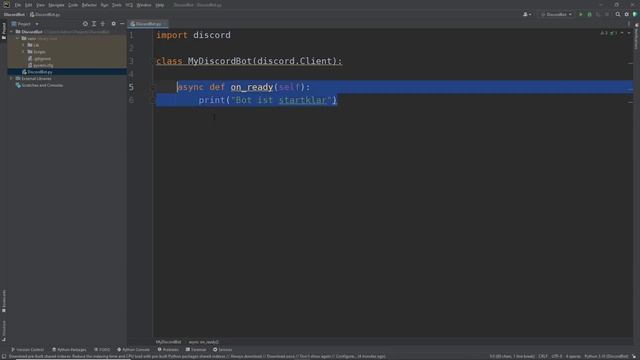Toggle the Structure vertical side tab
The width and height of the screenshot is (640, 360).
click(x=4, y=330)
